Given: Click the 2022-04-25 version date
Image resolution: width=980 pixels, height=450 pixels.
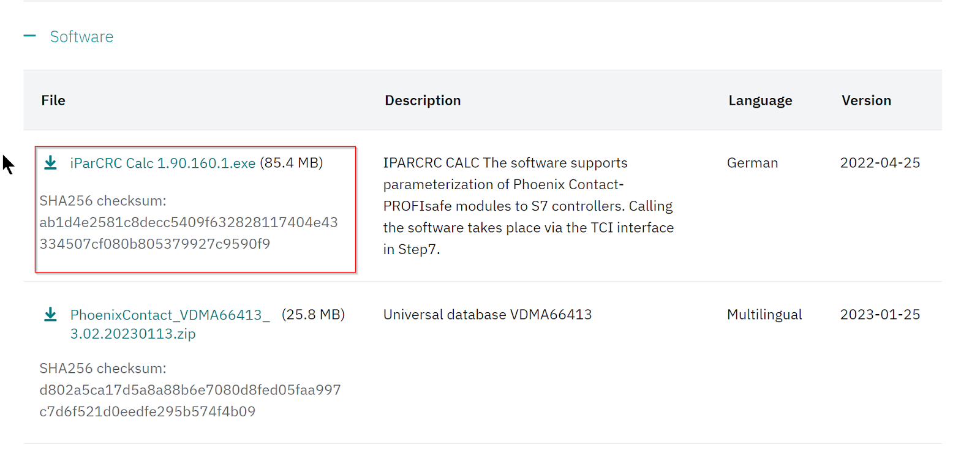Looking at the screenshot, I should (x=880, y=163).
